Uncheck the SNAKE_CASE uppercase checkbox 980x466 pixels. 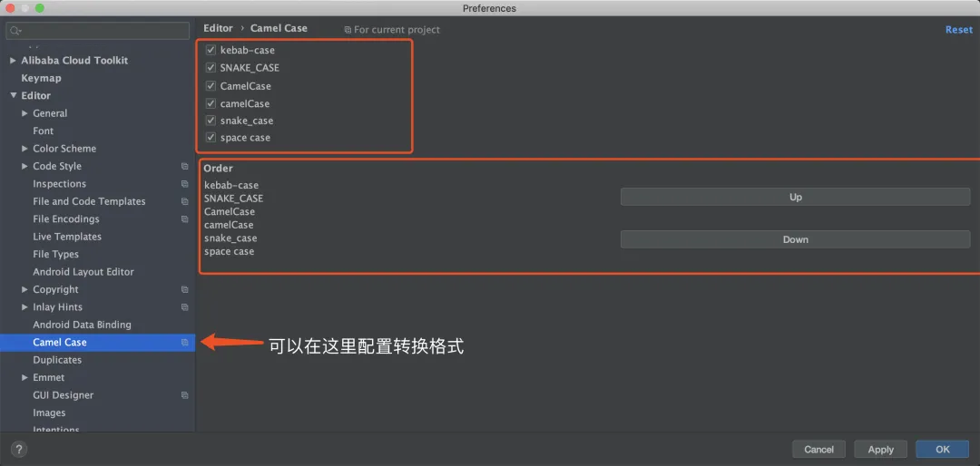click(211, 67)
